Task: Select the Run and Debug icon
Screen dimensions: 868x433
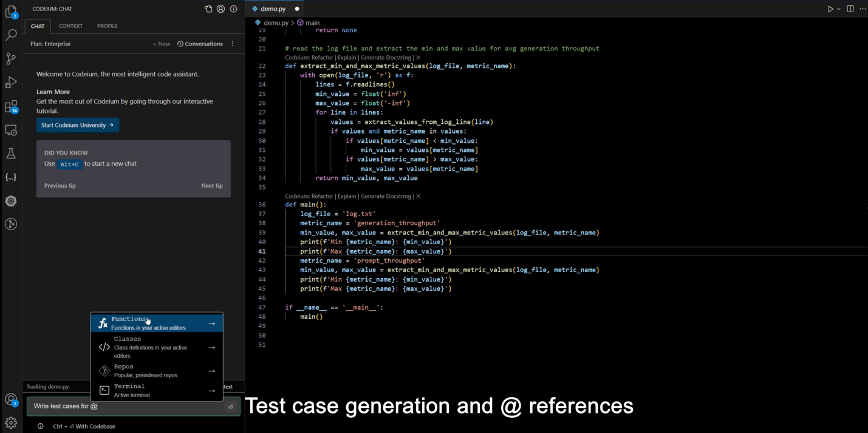Action: point(10,83)
